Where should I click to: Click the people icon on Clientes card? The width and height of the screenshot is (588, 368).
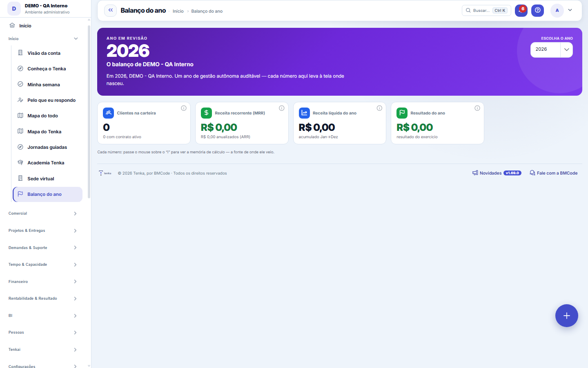(x=108, y=113)
